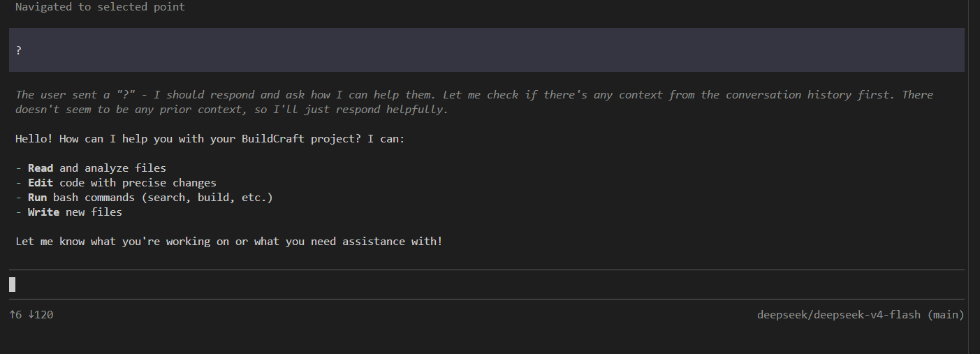Click the bold "Edit" word
The width and height of the screenshot is (980, 354).
(41, 183)
